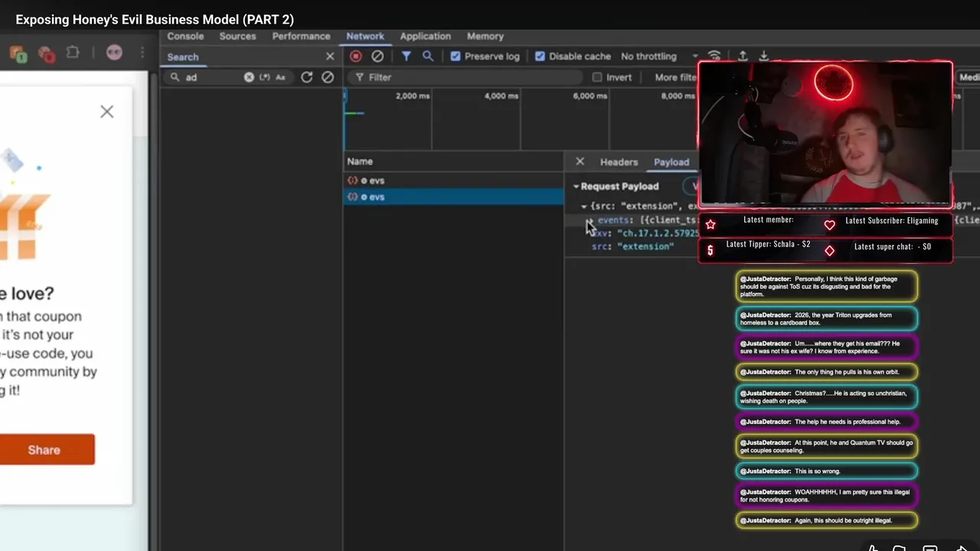The width and height of the screenshot is (980, 551).
Task: Open Chrome extensions puzzle icon
Action: point(73,53)
